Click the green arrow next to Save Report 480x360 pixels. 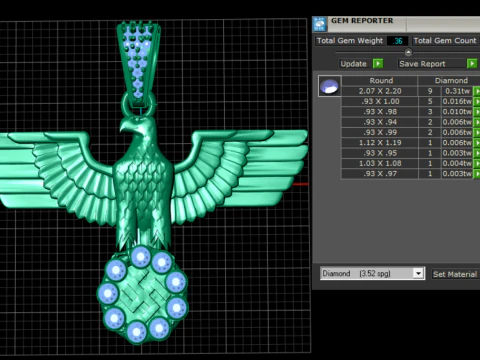coord(472,63)
